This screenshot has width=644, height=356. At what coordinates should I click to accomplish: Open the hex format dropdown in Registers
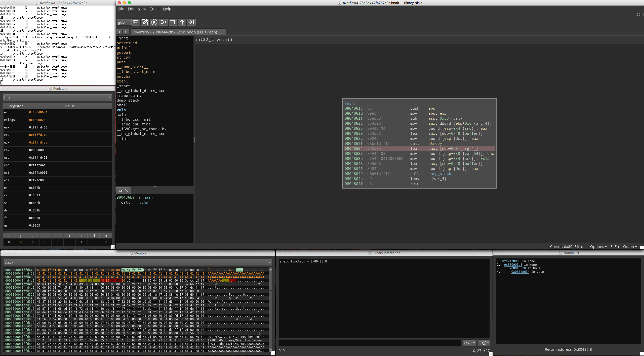click(57, 98)
